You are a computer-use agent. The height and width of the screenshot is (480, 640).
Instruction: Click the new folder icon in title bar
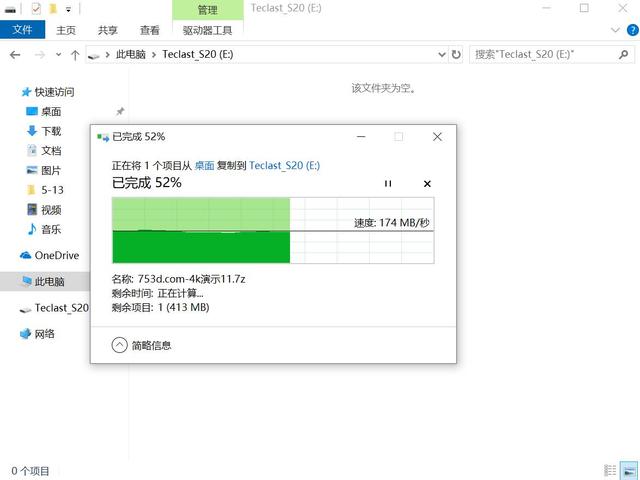pos(53,9)
